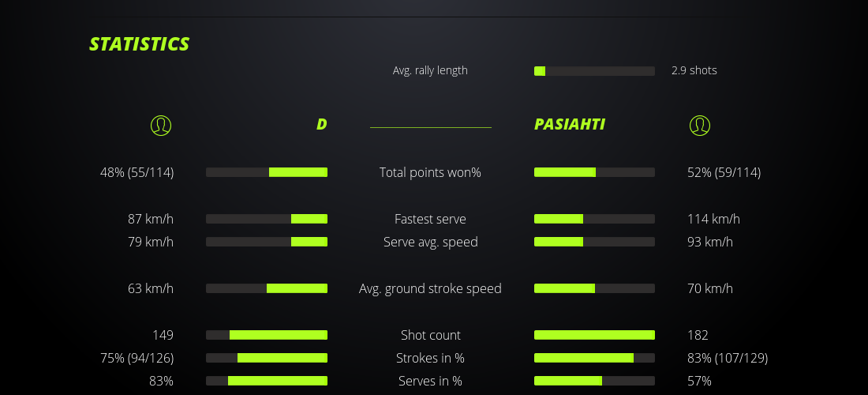The height and width of the screenshot is (395, 868).
Task: Click PASIAHTI's 114 km/h fastest serve bar
Action: (x=594, y=219)
